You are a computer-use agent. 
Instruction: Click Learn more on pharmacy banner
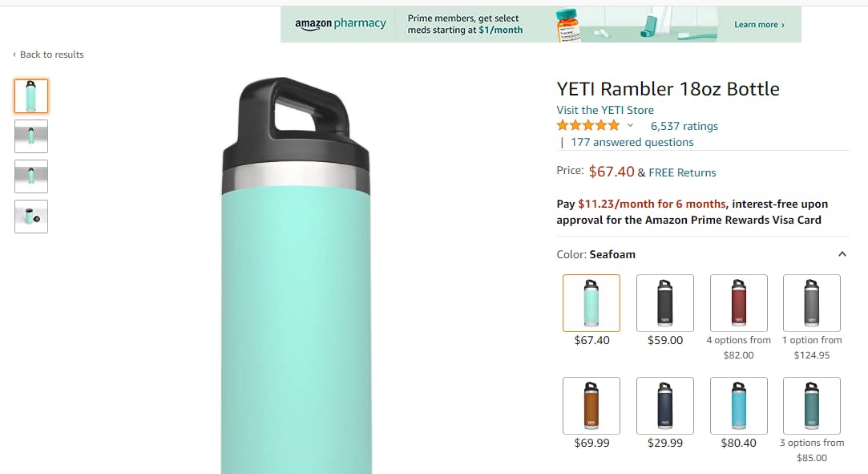coord(759,25)
